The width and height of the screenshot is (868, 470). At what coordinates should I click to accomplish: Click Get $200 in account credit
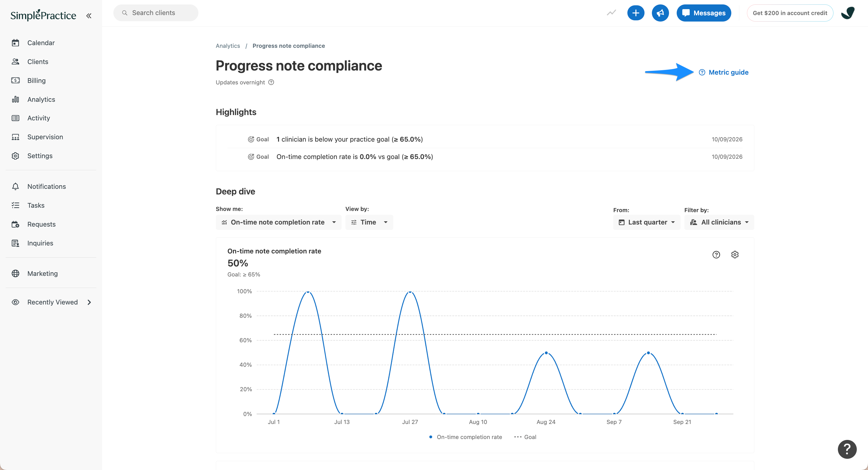point(789,13)
